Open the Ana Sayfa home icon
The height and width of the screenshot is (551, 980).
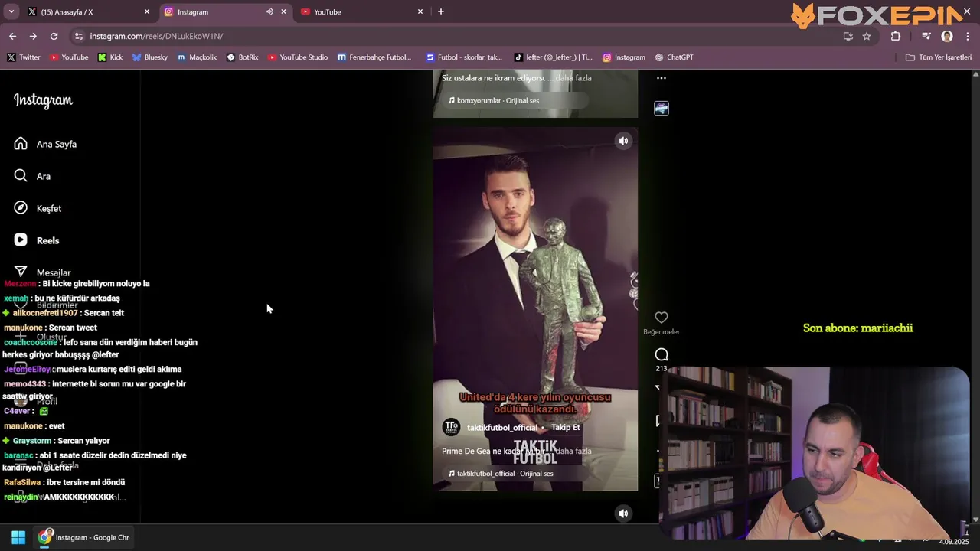tap(21, 144)
